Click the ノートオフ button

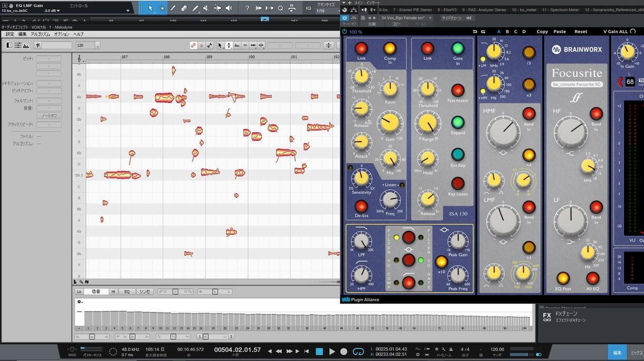(49, 116)
